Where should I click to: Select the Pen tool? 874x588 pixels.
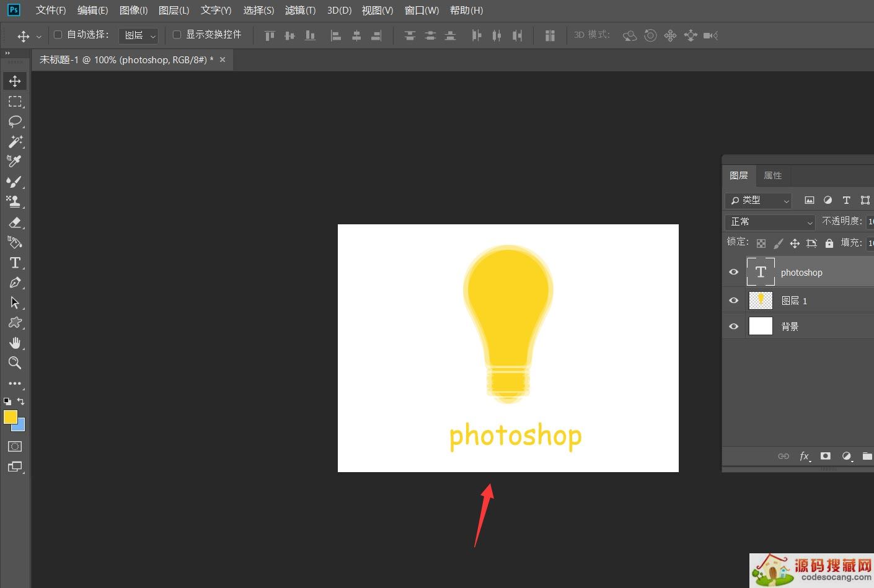point(15,283)
